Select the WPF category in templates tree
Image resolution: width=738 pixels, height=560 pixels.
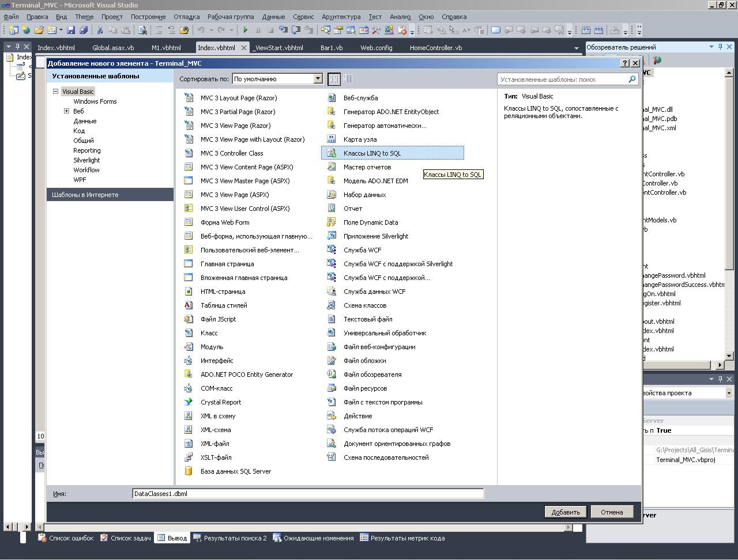(x=80, y=180)
